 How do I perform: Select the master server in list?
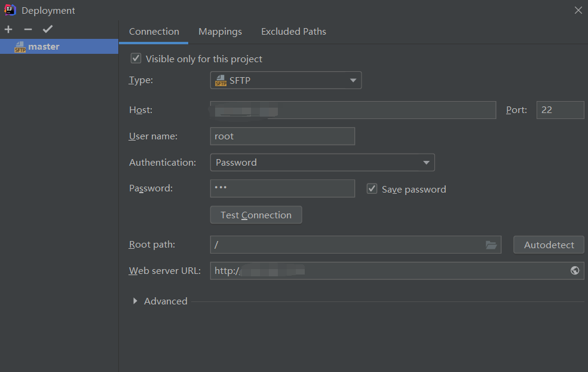[x=59, y=47]
